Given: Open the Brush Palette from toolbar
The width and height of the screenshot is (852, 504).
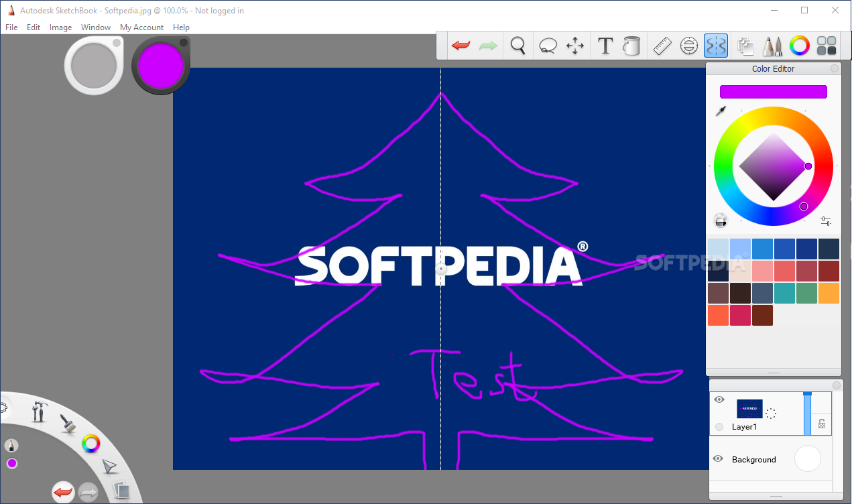Looking at the screenshot, I should (772, 46).
